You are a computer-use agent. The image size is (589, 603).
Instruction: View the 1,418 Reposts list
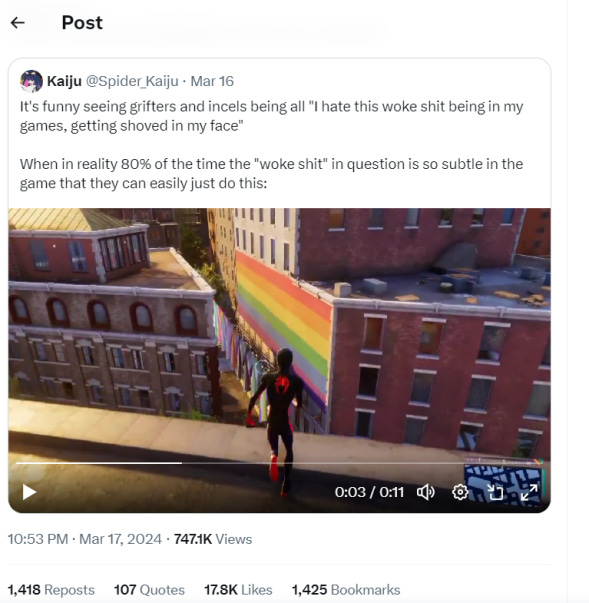[51, 590]
